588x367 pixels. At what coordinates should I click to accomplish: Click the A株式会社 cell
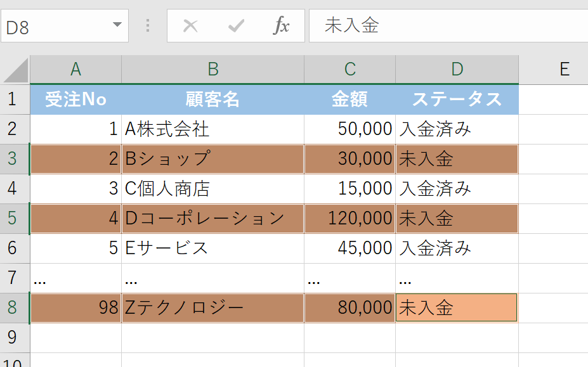tap(212, 129)
